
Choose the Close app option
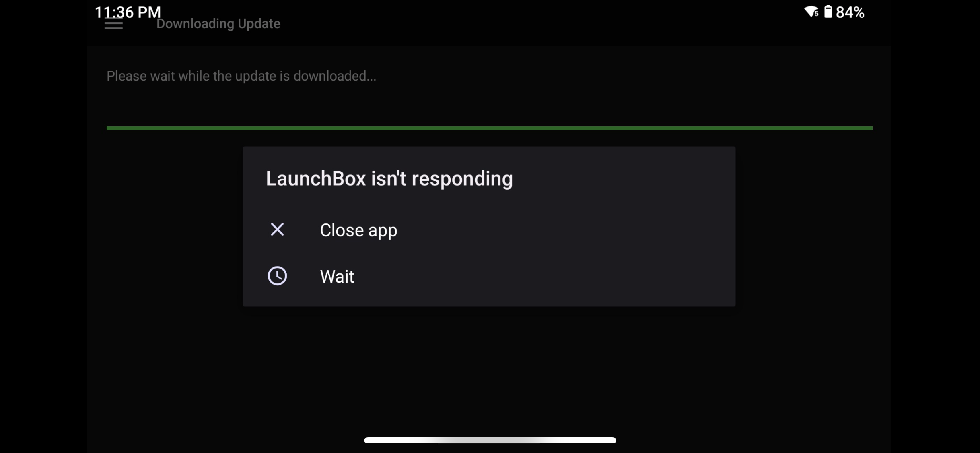point(489,230)
